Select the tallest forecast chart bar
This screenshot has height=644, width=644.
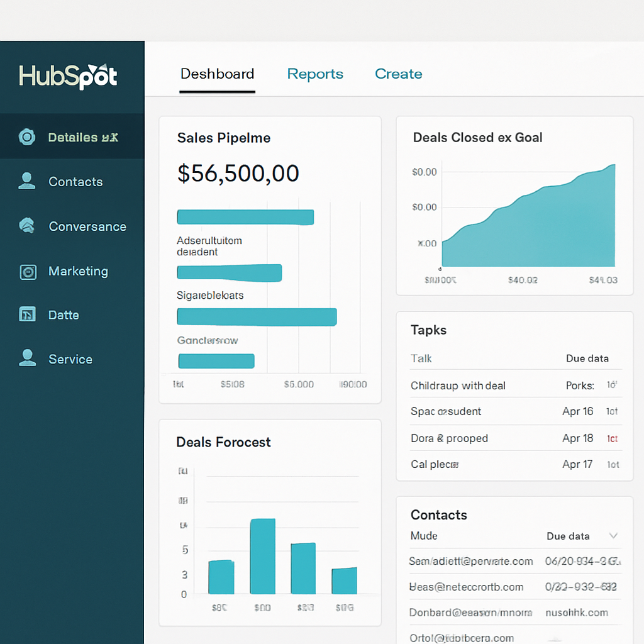[262, 556]
